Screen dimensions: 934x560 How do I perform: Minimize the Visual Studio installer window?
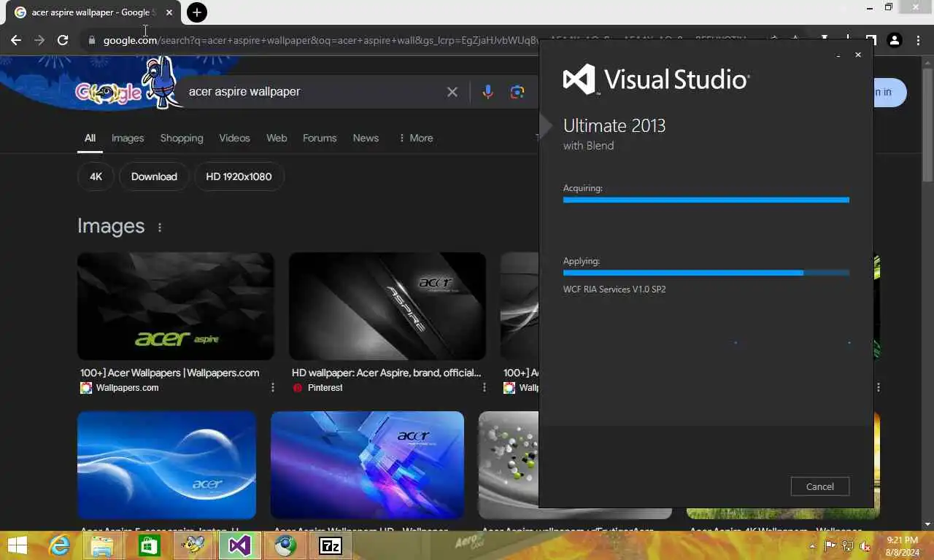838,55
